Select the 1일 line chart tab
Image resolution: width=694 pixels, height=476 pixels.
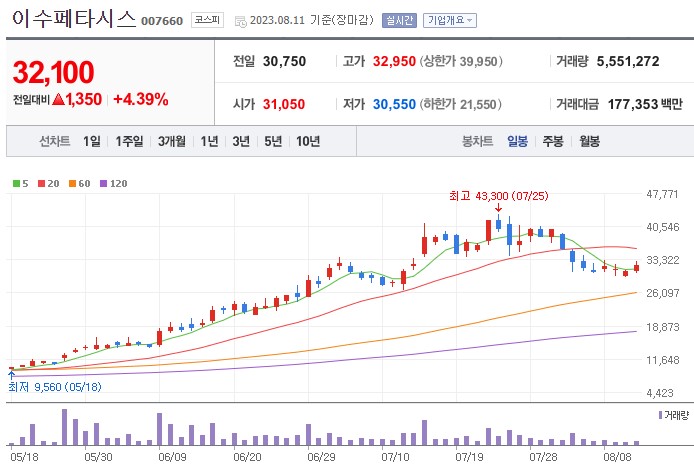[x=92, y=141]
